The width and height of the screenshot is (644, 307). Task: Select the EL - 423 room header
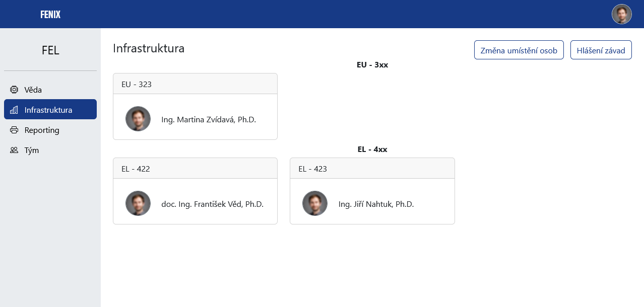point(372,169)
